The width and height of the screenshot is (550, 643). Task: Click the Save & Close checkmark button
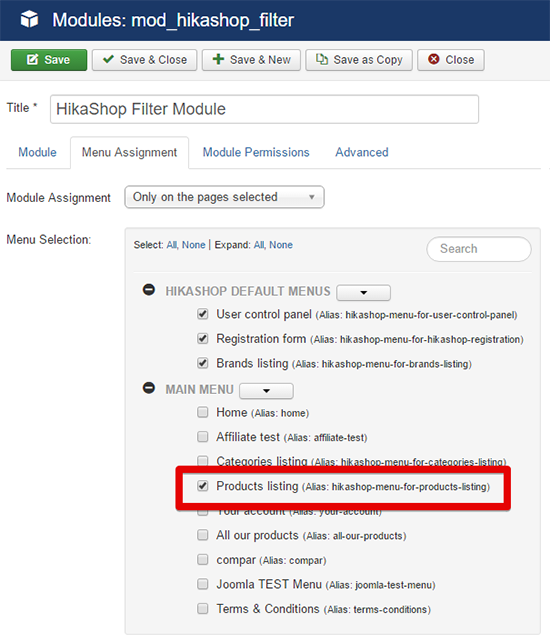click(144, 60)
